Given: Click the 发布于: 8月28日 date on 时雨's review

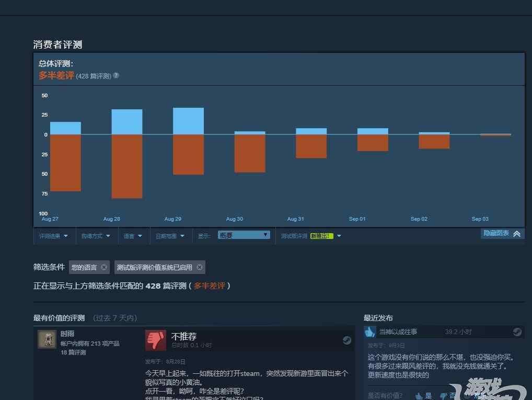Looking at the screenshot, I should point(165,362).
